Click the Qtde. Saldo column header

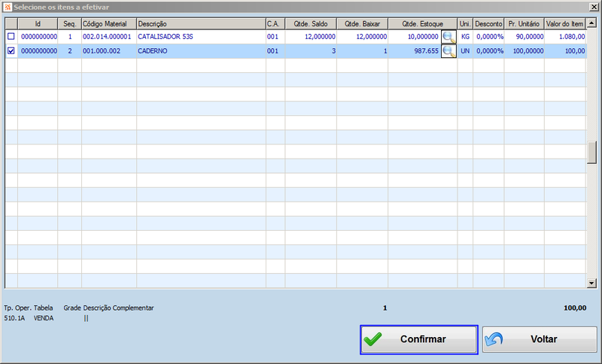coord(311,24)
